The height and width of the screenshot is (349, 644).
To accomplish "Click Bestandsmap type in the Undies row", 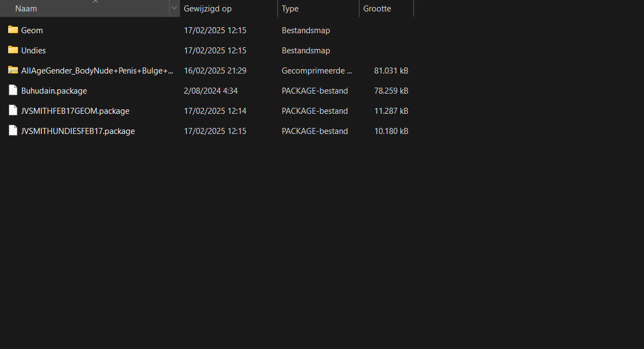I will (x=306, y=51).
